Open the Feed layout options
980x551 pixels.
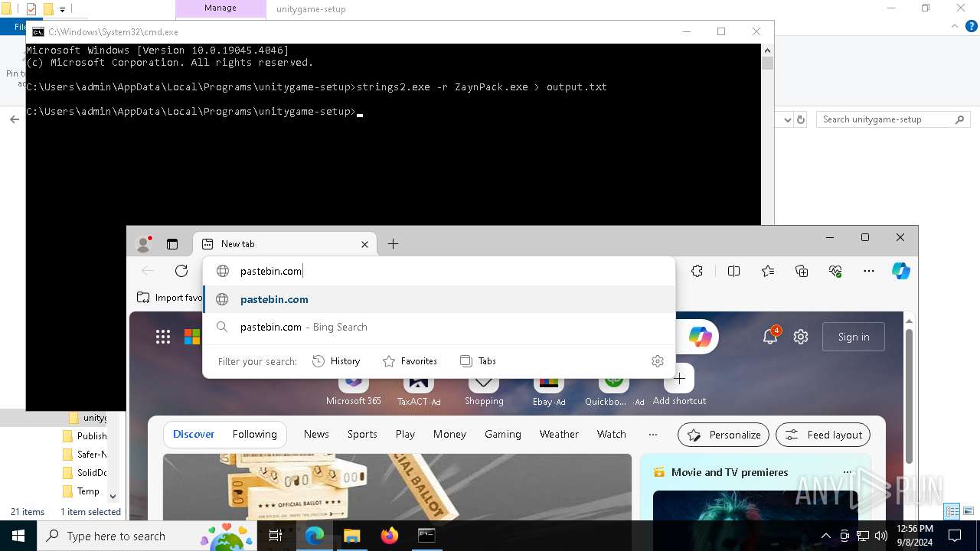click(x=823, y=435)
